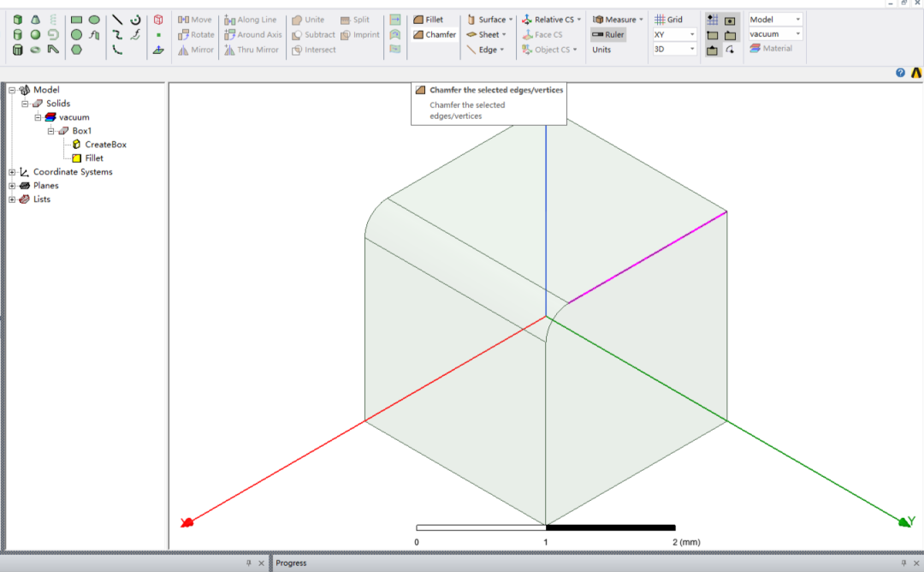924x572 pixels.
Task: Click the Fillet button
Action: coord(428,20)
